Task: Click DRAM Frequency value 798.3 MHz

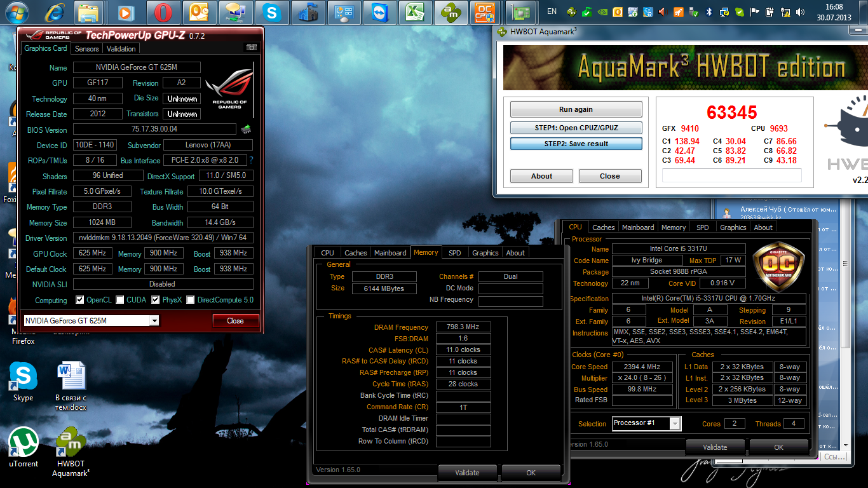Action: pyautogui.click(x=463, y=327)
